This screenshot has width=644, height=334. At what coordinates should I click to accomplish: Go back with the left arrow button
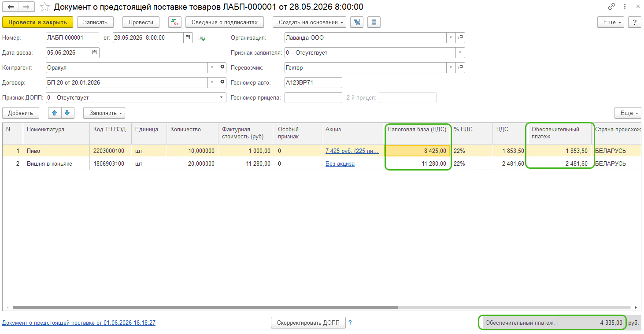(11, 7)
